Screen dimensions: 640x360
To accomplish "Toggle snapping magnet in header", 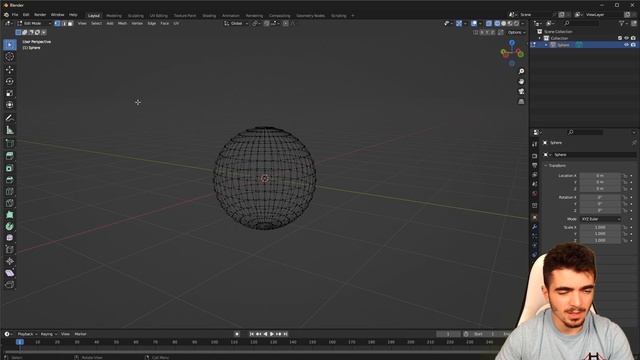I will pyautogui.click(x=267, y=24).
